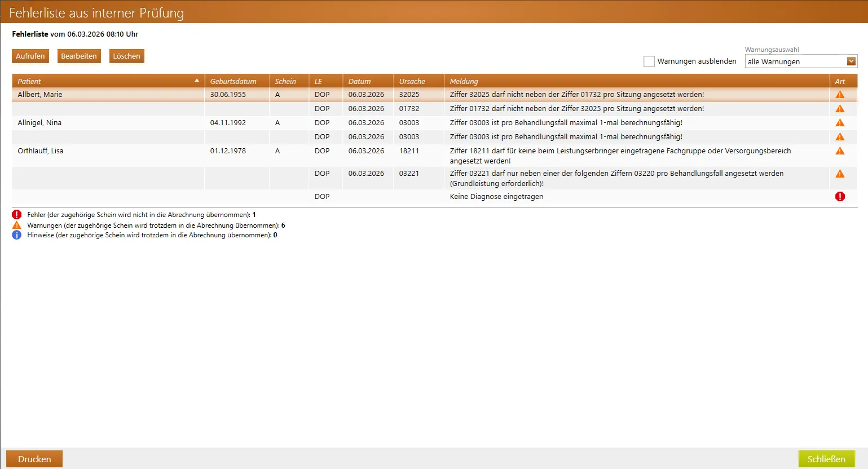
Task: Select the Allnigel, Nina patient row
Action: pyautogui.click(x=39, y=123)
